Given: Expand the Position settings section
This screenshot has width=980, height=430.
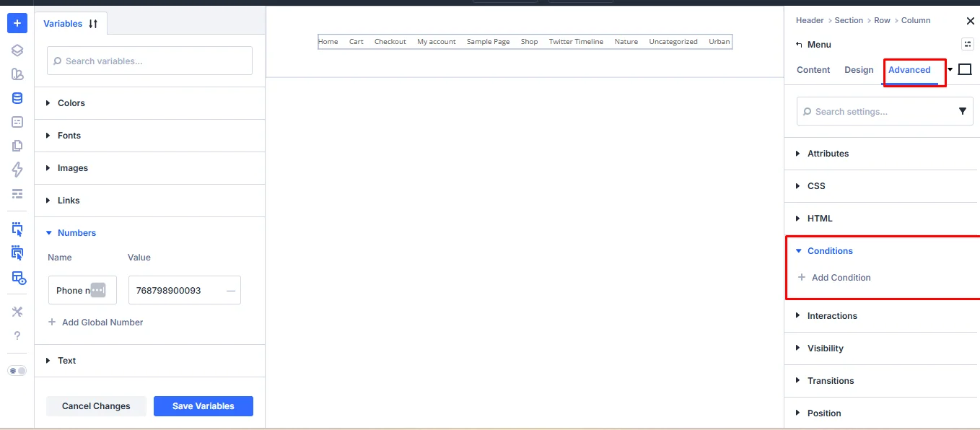Looking at the screenshot, I should (x=881, y=413).
